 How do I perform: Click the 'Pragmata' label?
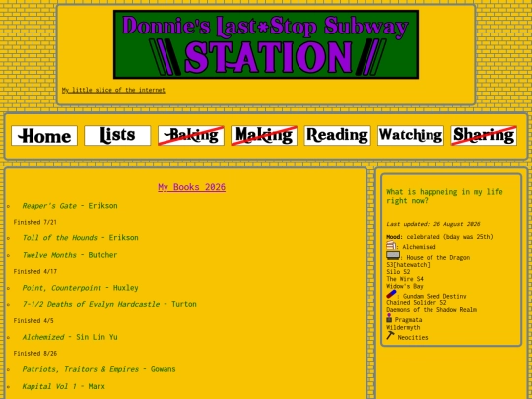click(408, 320)
